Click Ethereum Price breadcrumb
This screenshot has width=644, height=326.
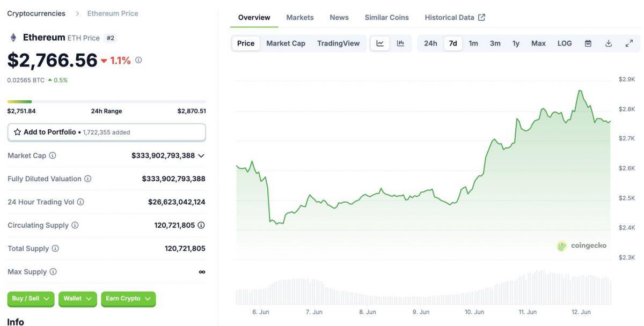tap(113, 13)
